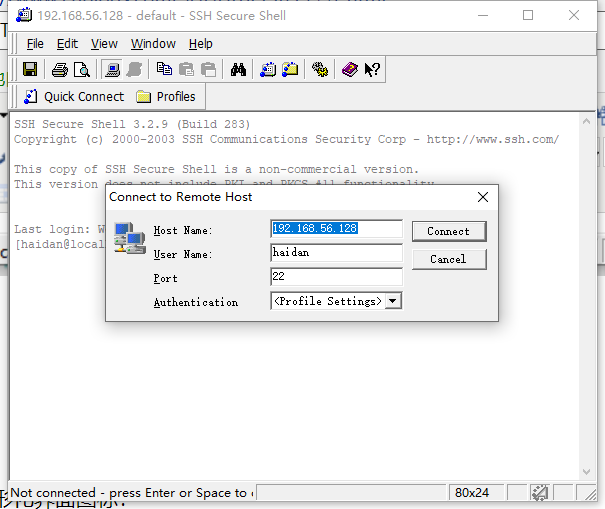This screenshot has width=605, height=509.
Task: Click the Not connected status bar message
Action: click(x=132, y=493)
